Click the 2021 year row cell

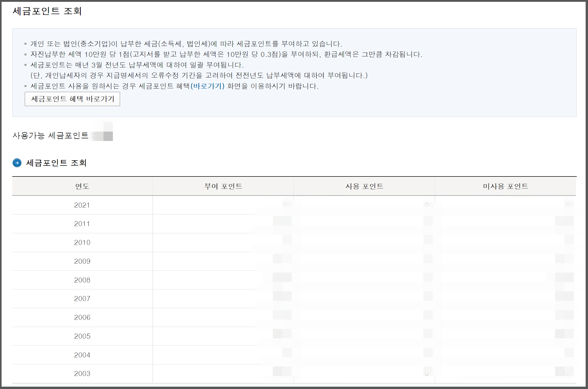tap(82, 205)
